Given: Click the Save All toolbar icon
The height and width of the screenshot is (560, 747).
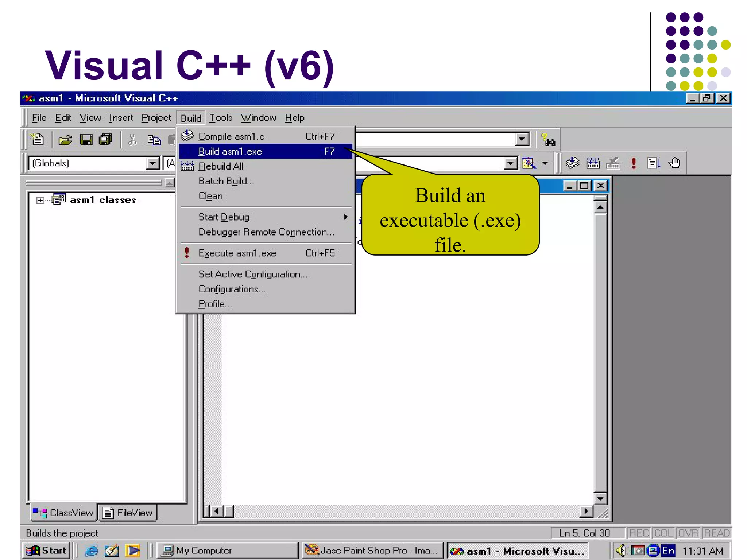Looking at the screenshot, I should point(106,140).
